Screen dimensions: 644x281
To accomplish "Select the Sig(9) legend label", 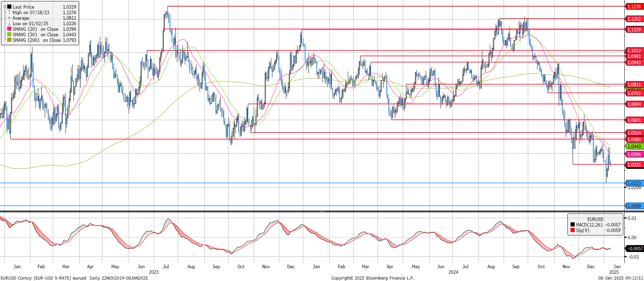I will (x=583, y=230).
